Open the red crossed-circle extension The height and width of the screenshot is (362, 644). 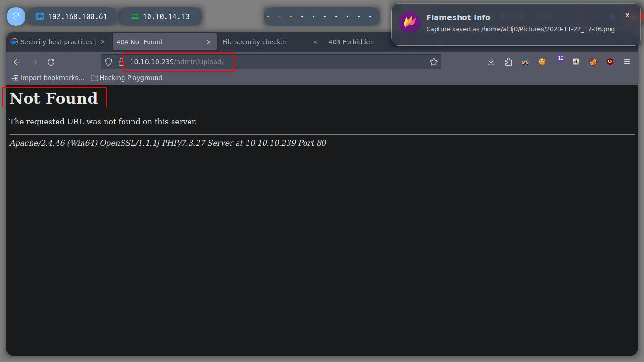click(x=593, y=62)
